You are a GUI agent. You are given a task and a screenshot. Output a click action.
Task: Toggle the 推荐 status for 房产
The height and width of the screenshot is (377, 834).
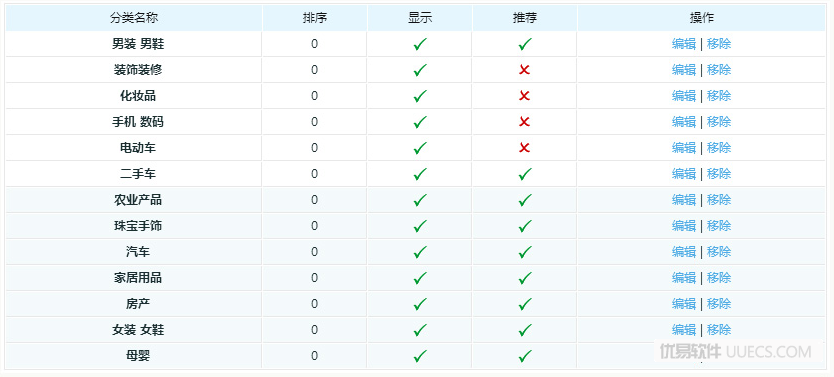(x=525, y=304)
